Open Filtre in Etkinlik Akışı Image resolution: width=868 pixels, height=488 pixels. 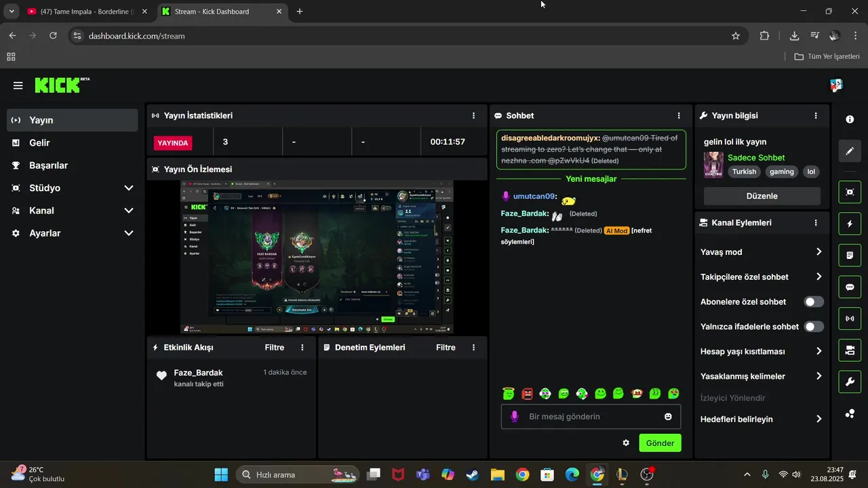pos(275,348)
